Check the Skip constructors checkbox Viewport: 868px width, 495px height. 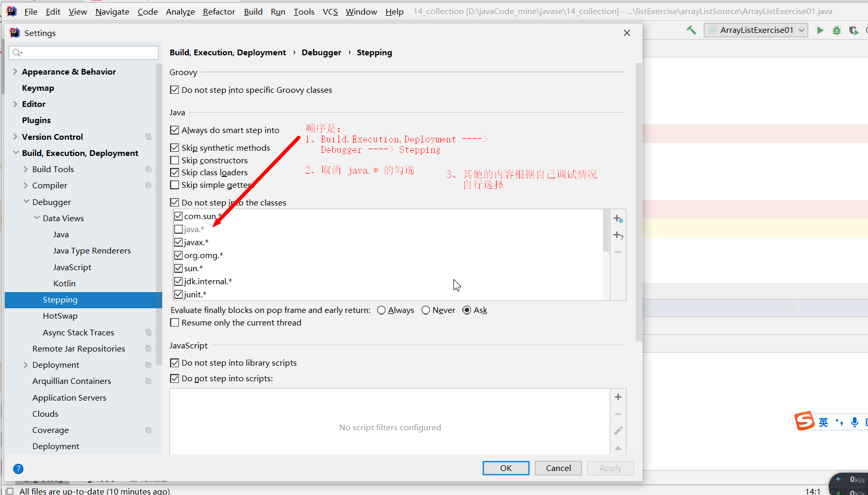tap(175, 160)
